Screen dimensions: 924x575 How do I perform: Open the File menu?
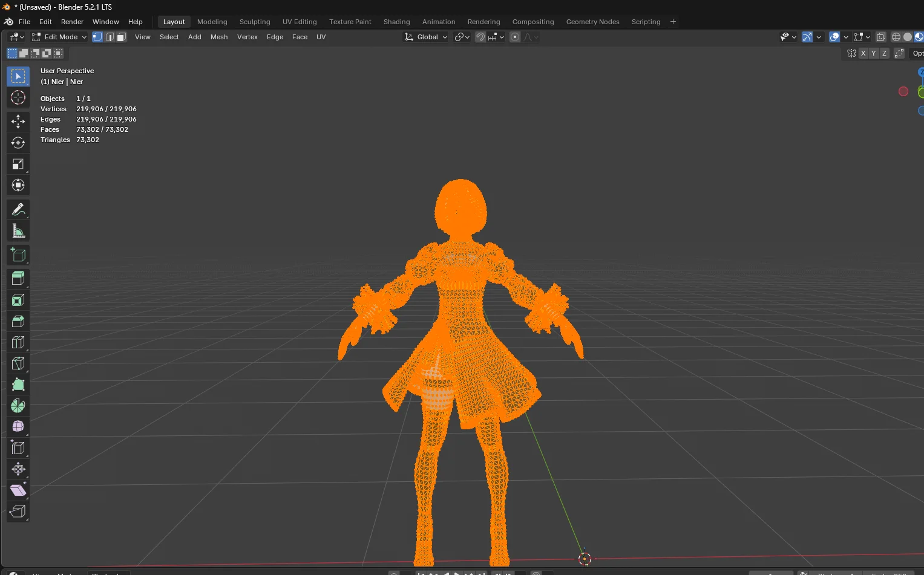24,22
